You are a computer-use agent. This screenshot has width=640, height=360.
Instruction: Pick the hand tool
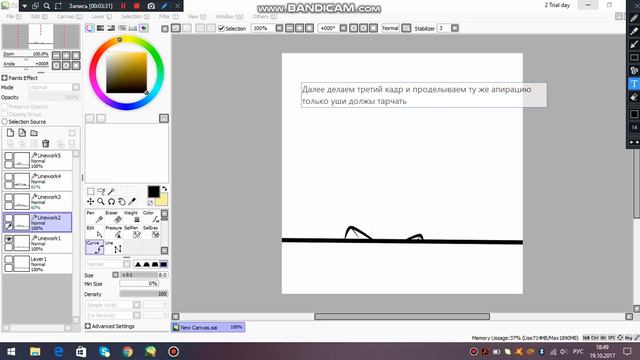tap(122, 202)
